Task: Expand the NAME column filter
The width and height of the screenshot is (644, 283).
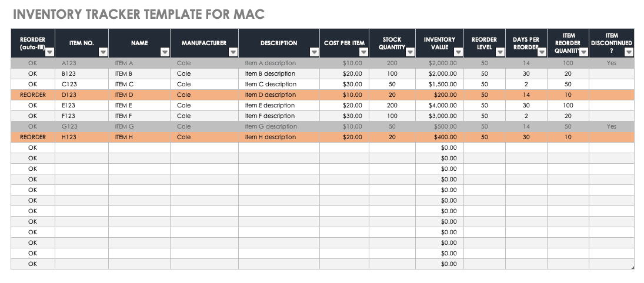Action: pos(165,52)
